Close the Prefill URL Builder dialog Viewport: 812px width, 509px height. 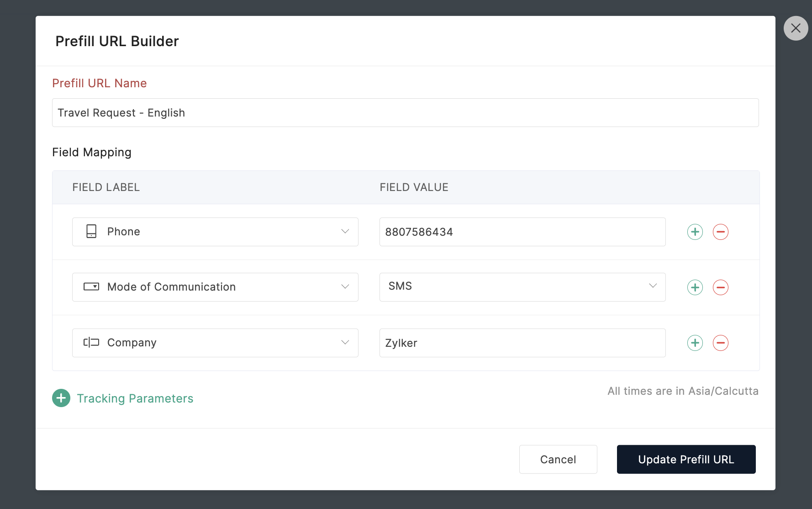(796, 28)
